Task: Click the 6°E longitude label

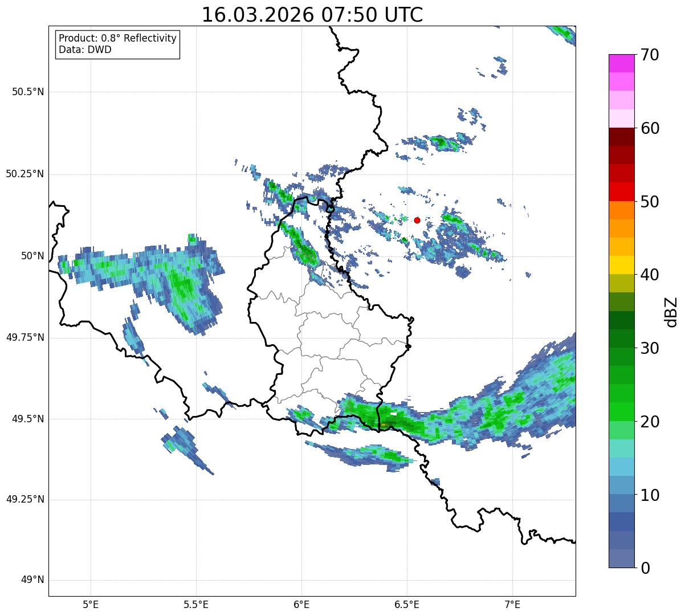Action: (301, 604)
